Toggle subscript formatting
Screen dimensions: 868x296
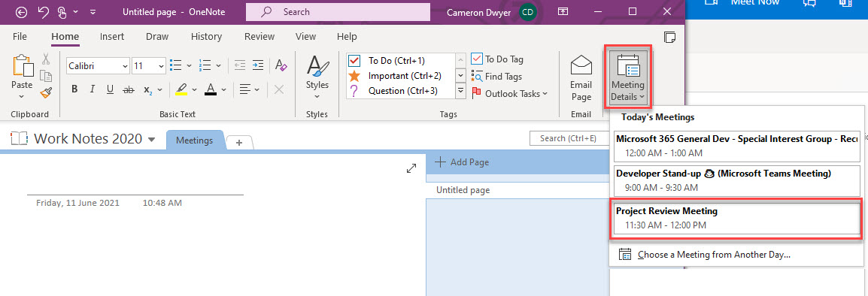click(148, 89)
